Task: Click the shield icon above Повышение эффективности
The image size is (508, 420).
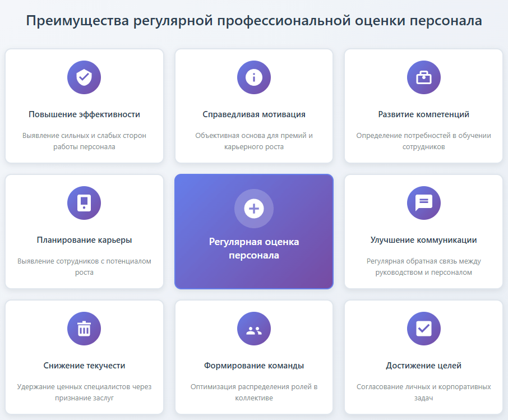Action: 84,77
